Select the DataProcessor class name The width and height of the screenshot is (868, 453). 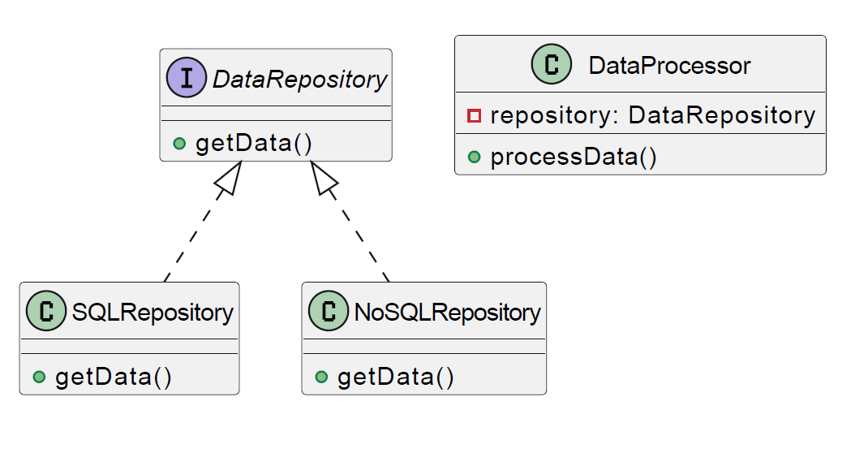[669, 66]
